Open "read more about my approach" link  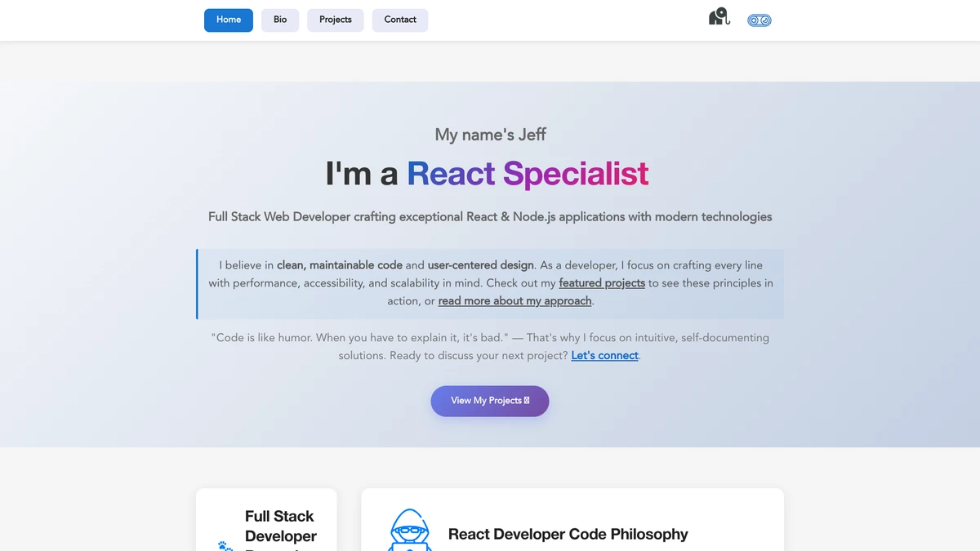pos(514,301)
